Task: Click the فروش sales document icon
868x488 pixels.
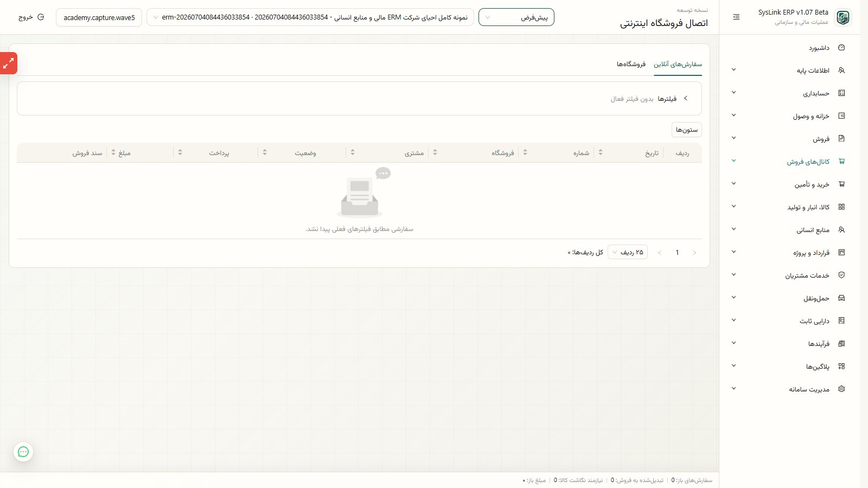Action: pos(841,139)
